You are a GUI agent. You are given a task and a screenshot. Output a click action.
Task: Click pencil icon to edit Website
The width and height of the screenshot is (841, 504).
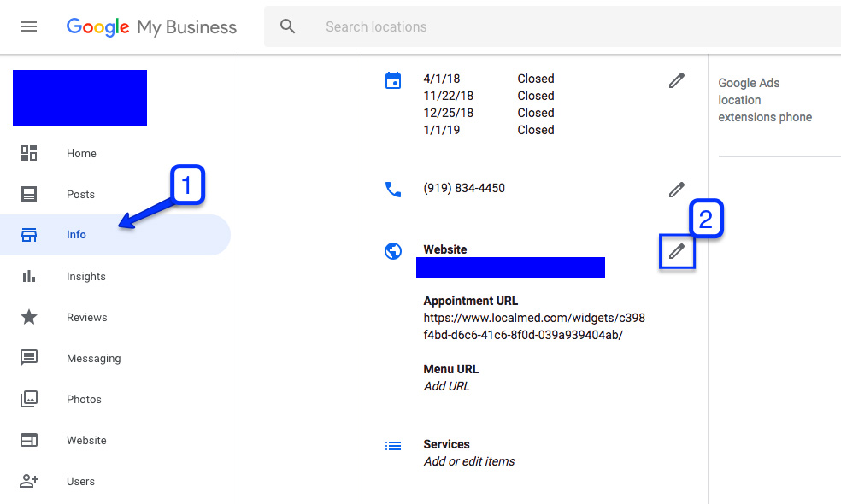tap(676, 251)
